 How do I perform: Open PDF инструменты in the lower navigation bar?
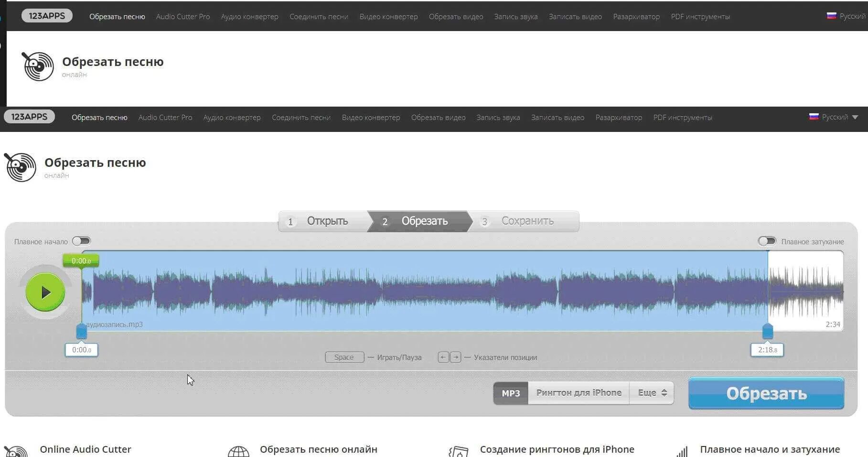click(x=683, y=117)
